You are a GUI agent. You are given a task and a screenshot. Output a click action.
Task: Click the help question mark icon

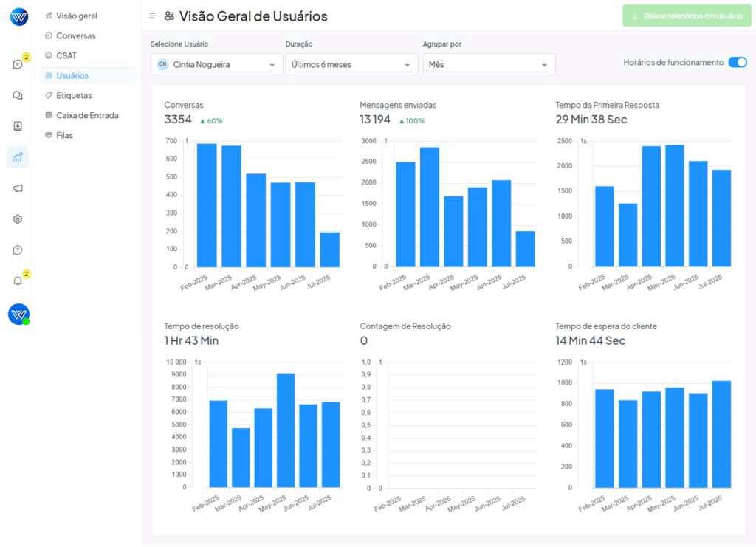[x=18, y=250]
